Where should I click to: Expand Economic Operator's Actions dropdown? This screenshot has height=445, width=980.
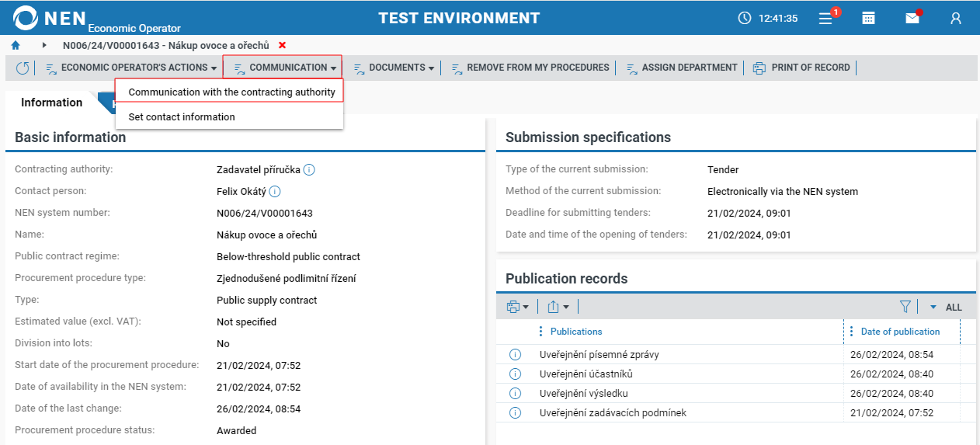click(131, 68)
